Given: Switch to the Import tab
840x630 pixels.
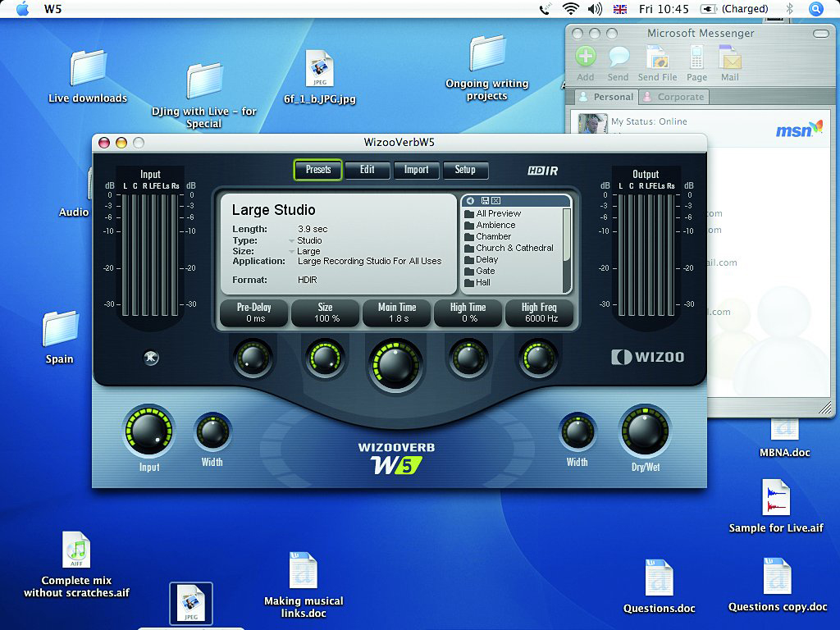Looking at the screenshot, I should tap(416, 170).
